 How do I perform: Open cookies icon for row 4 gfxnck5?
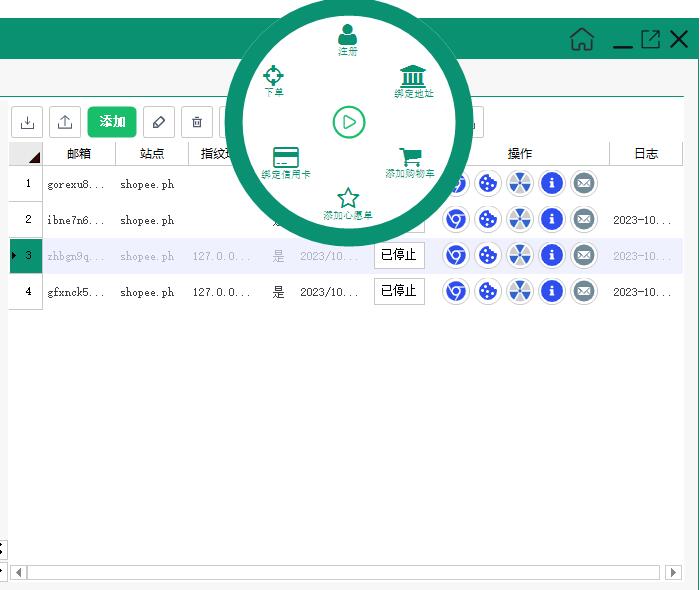coord(488,291)
